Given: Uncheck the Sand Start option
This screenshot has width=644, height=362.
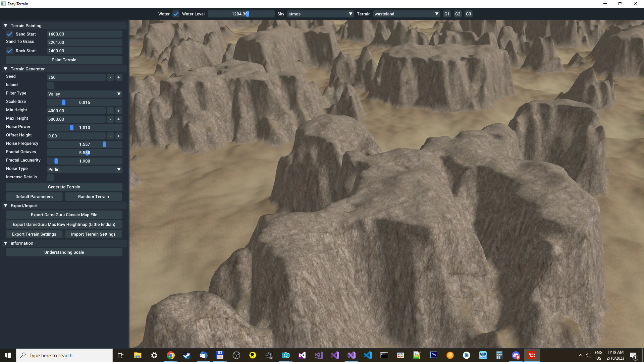Looking at the screenshot, I should 9,34.
